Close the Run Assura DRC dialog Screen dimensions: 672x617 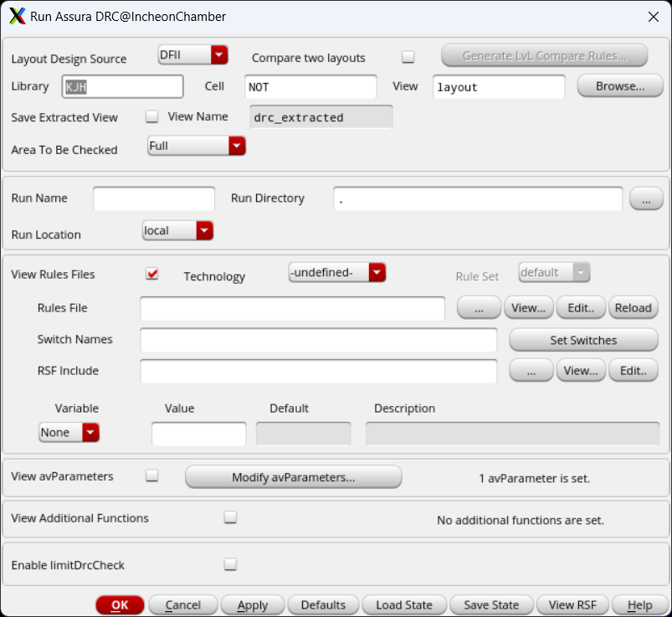click(x=653, y=17)
